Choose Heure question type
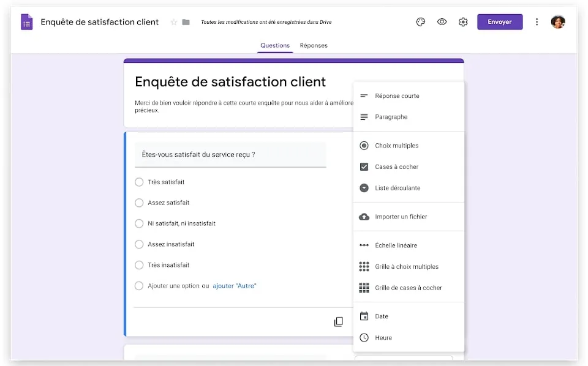The width and height of the screenshot is (588, 366). (409, 337)
